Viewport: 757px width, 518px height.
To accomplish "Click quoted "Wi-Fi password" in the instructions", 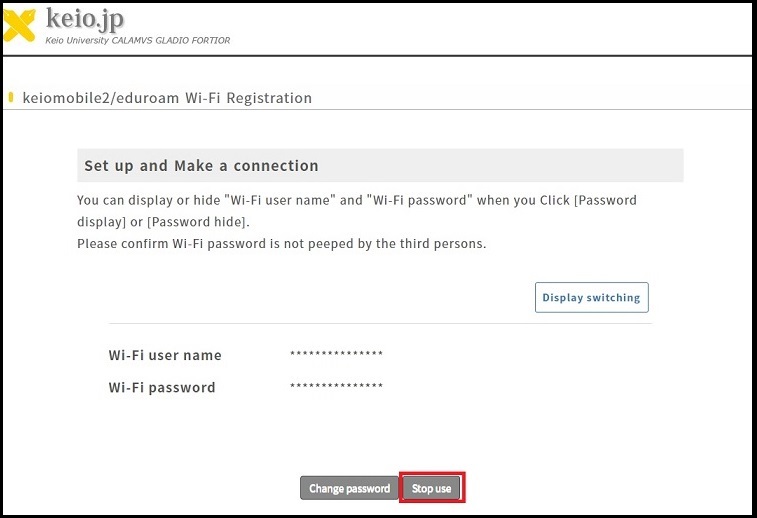I will pos(419,200).
